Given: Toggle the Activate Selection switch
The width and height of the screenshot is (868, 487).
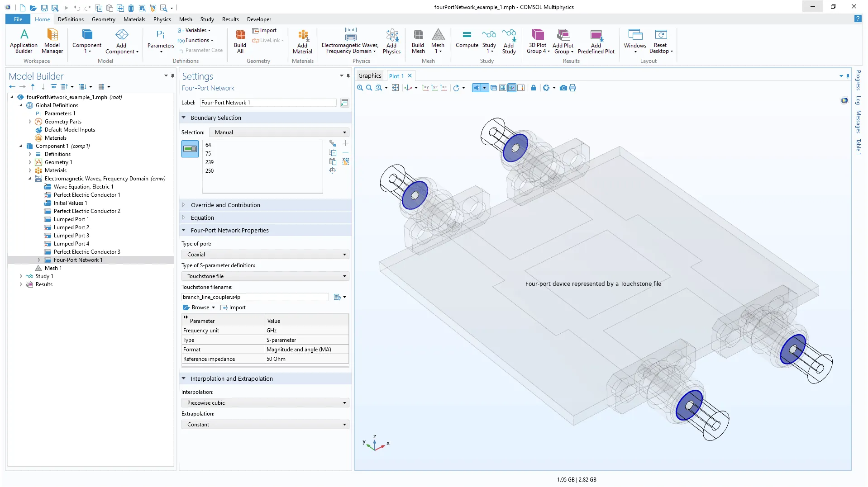Looking at the screenshot, I should [190, 149].
